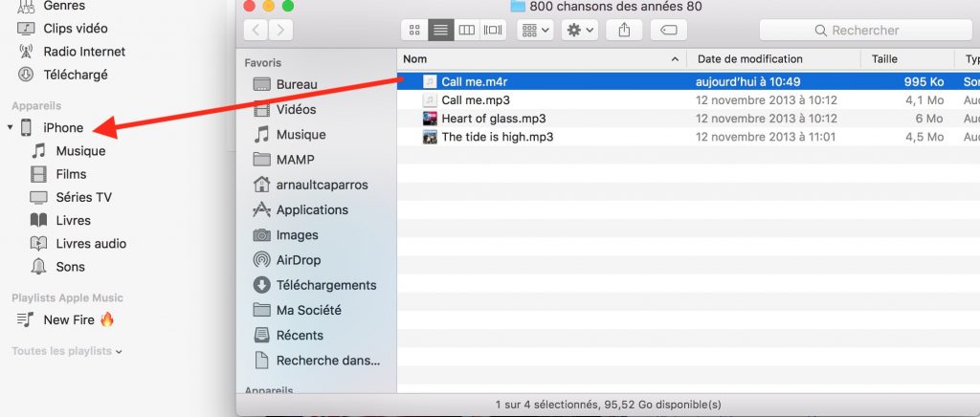Click the 995 Ko size cell
The width and height of the screenshot is (980, 417).
tap(924, 82)
